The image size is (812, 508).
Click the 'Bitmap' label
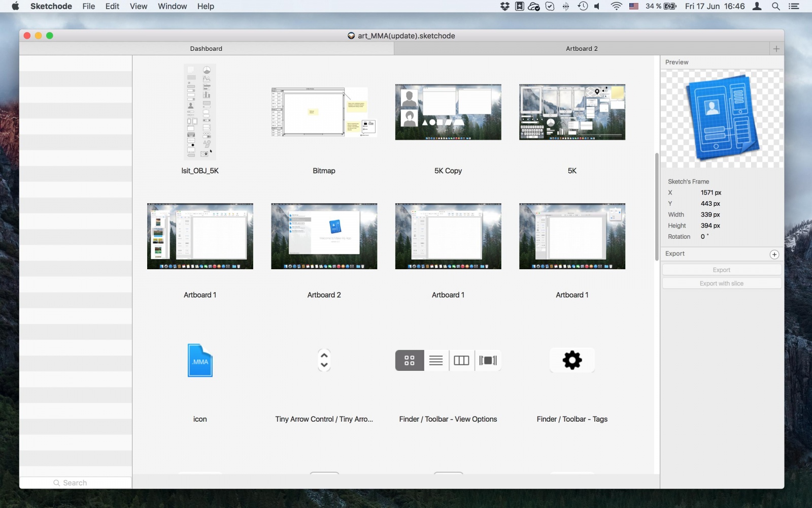tap(324, 171)
